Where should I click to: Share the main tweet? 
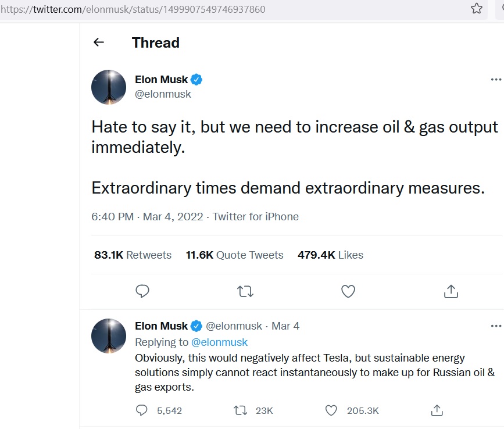click(x=451, y=291)
